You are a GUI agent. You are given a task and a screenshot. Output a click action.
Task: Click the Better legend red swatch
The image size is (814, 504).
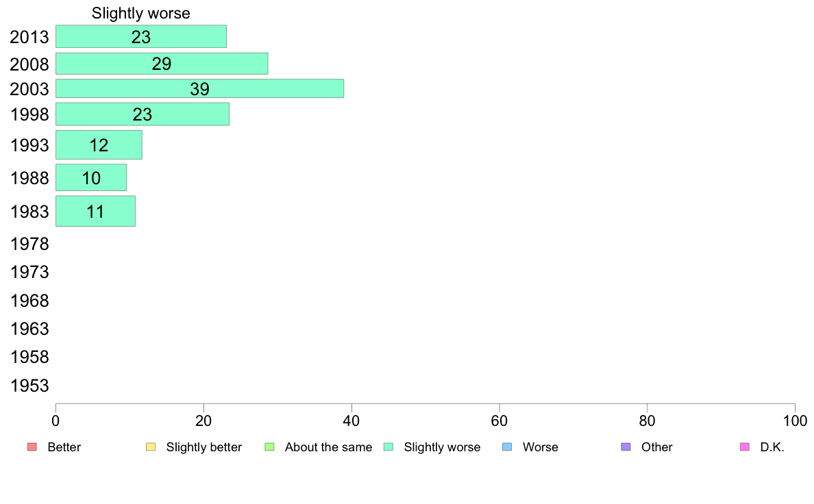point(32,447)
